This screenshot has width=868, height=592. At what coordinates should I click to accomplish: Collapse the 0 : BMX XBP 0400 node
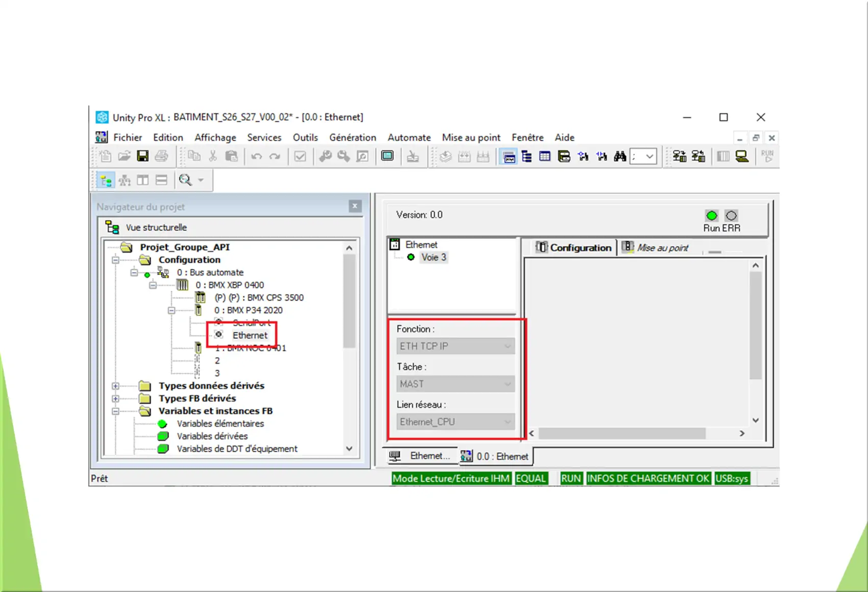pos(153,285)
